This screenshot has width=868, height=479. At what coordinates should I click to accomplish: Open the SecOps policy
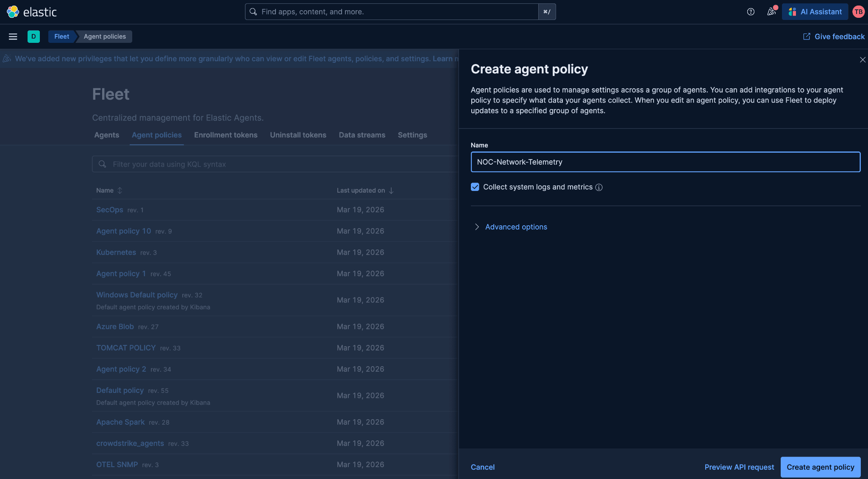pos(110,210)
